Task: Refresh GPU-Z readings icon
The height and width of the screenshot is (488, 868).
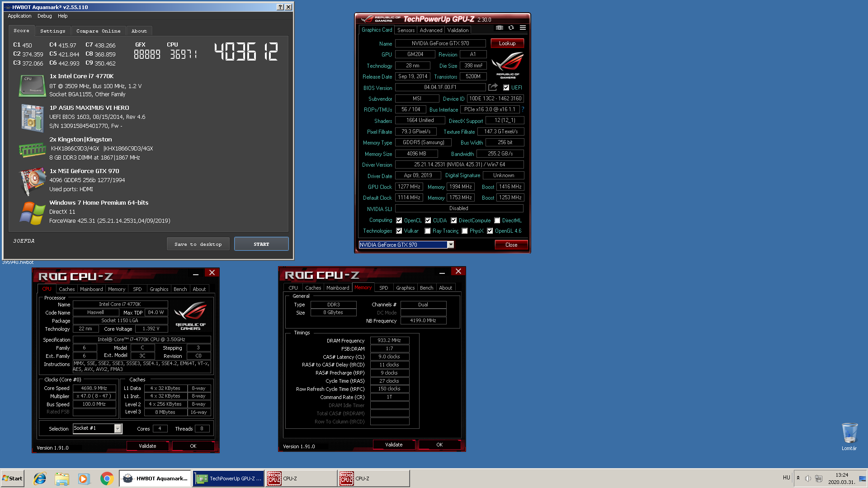Action: pyautogui.click(x=511, y=28)
